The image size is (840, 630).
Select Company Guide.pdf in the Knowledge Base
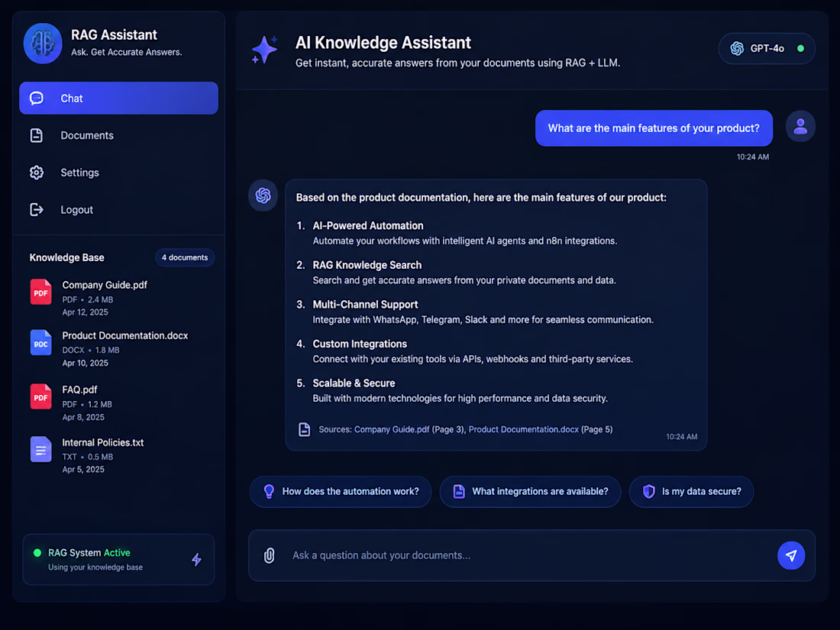tap(119, 298)
